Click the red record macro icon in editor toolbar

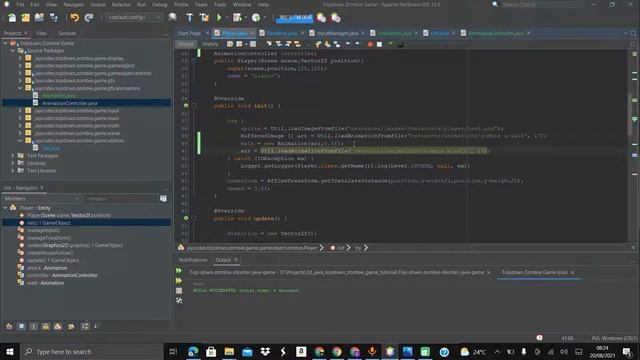tap(370, 44)
